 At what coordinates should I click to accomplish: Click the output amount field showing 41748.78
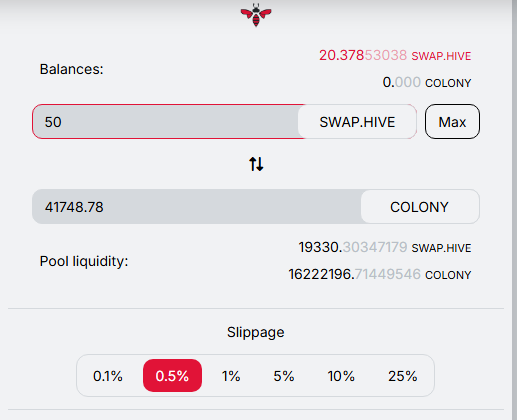pyautogui.click(x=197, y=207)
